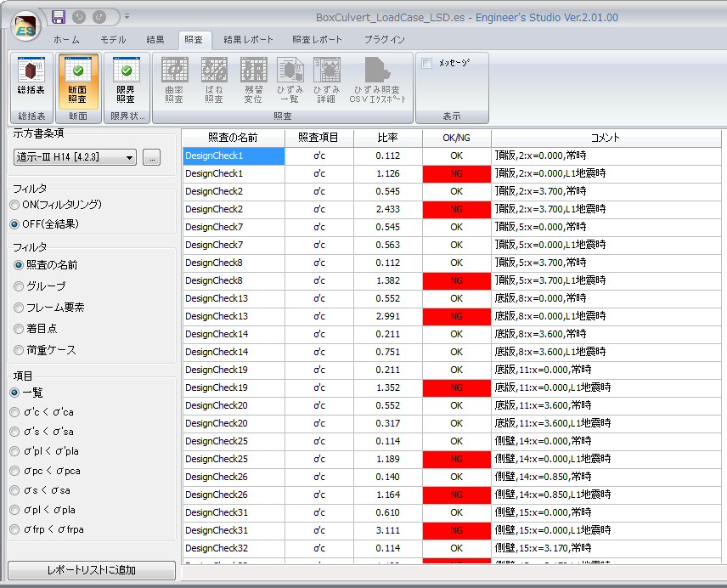This screenshot has width=727, height=588.
Task: Select the ON(フィルタリング) radio button
Action: (14, 205)
